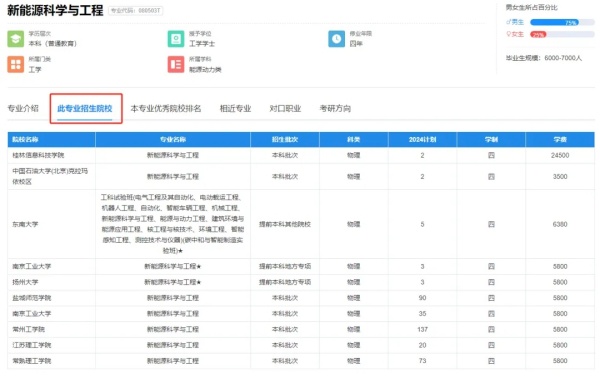Click the red list discipline icon
This screenshot has height=377, width=600.
point(176,64)
